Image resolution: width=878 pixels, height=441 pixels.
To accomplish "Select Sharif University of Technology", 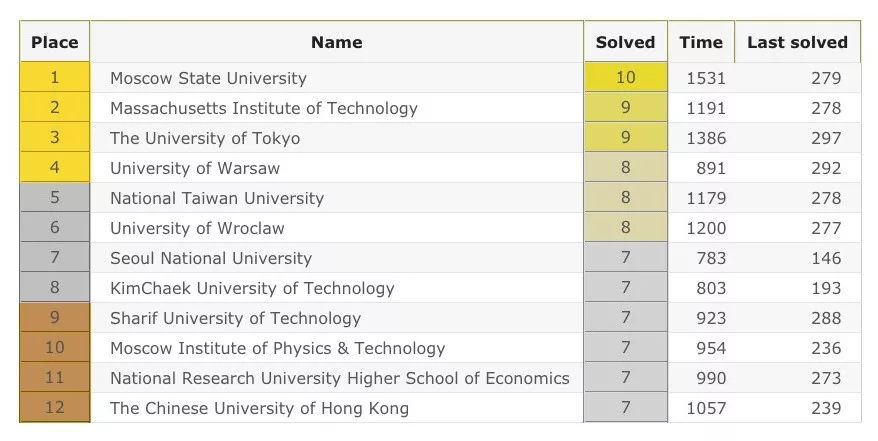I will point(235,318).
